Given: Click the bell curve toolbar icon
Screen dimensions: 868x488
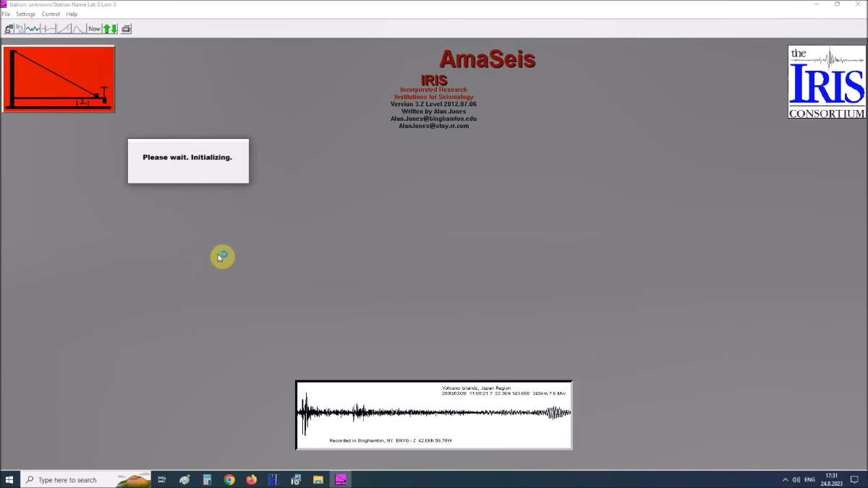Looking at the screenshot, I should (79, 29).
